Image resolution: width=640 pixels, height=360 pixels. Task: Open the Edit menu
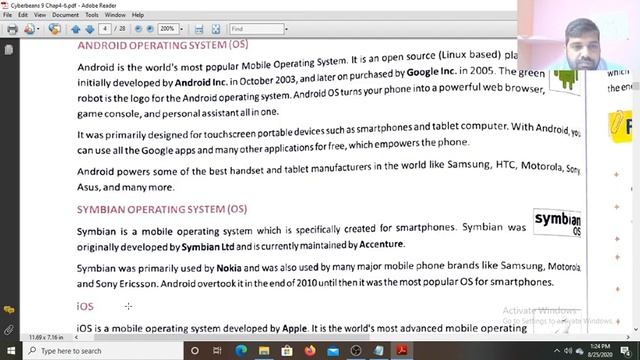(x=23, y=15)
